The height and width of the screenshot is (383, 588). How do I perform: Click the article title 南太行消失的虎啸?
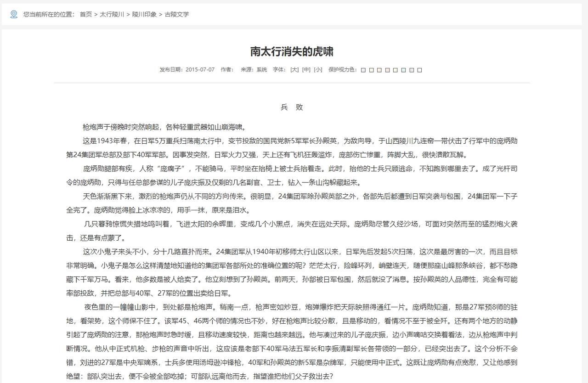[292, 51]
